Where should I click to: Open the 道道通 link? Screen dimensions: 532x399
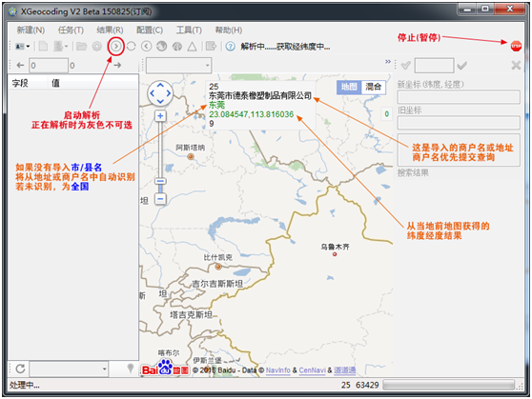click(345, 370)
